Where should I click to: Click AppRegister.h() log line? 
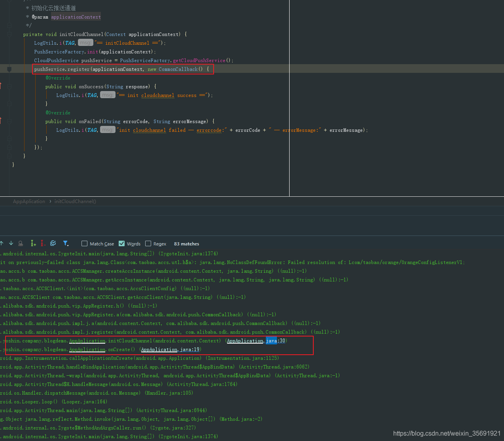coord(79,306)
